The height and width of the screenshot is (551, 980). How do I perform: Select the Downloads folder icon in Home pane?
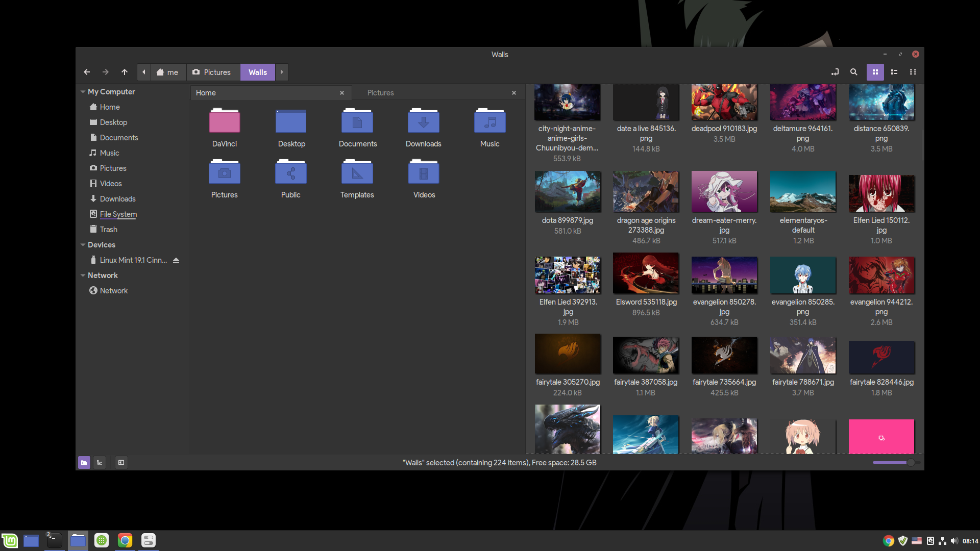click(x=424, y=121)
